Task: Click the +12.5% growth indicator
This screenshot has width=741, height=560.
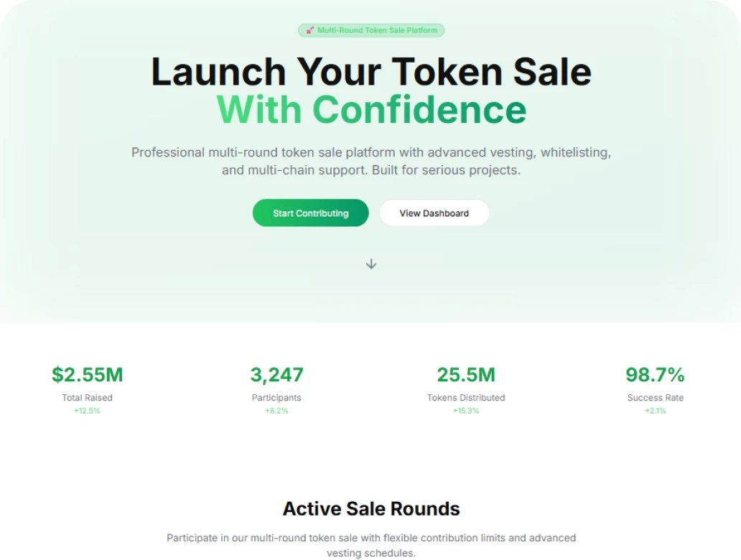Action: click(x=87, y=411)
